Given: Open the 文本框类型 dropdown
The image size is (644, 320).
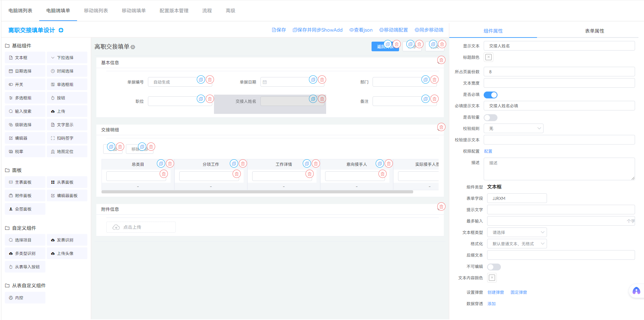Looking at the screenshot, I should point(517,232).
